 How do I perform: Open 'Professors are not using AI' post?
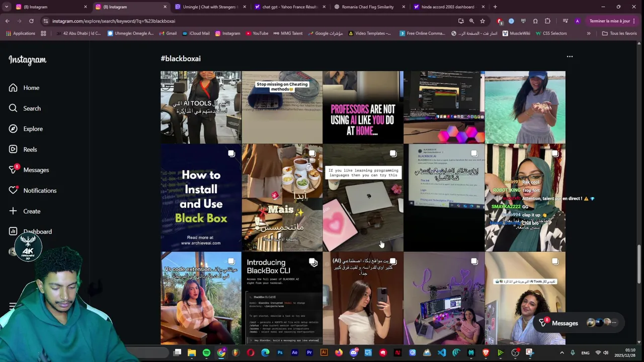(x=363, y=107)
